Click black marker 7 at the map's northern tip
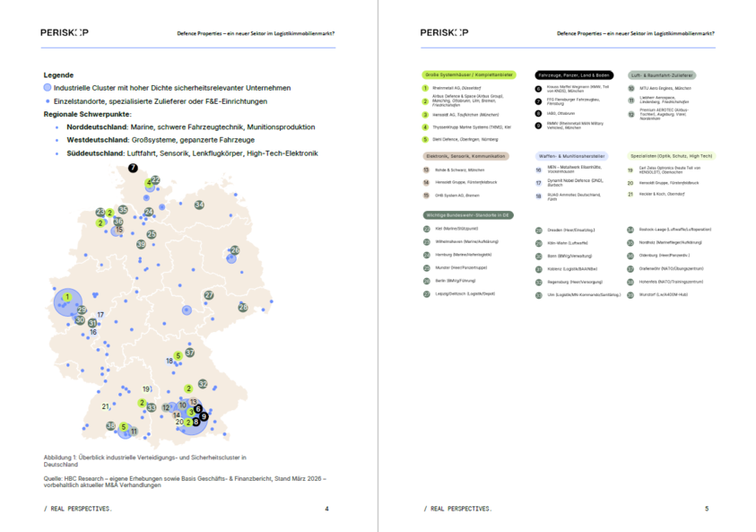This screenshot has height=532, width=756. click(133, 168)
